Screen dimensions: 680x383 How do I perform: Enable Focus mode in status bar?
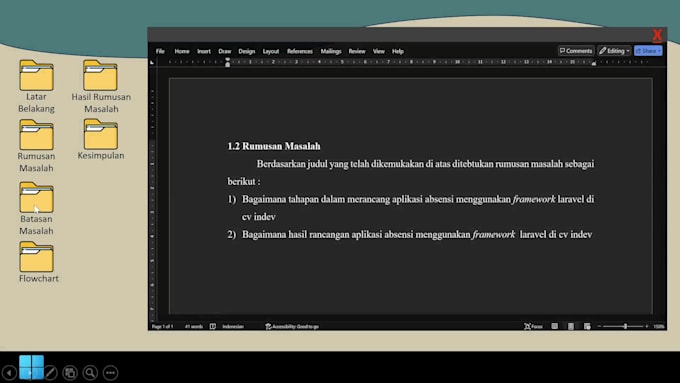pyautogui.click(x=533, y=326)
